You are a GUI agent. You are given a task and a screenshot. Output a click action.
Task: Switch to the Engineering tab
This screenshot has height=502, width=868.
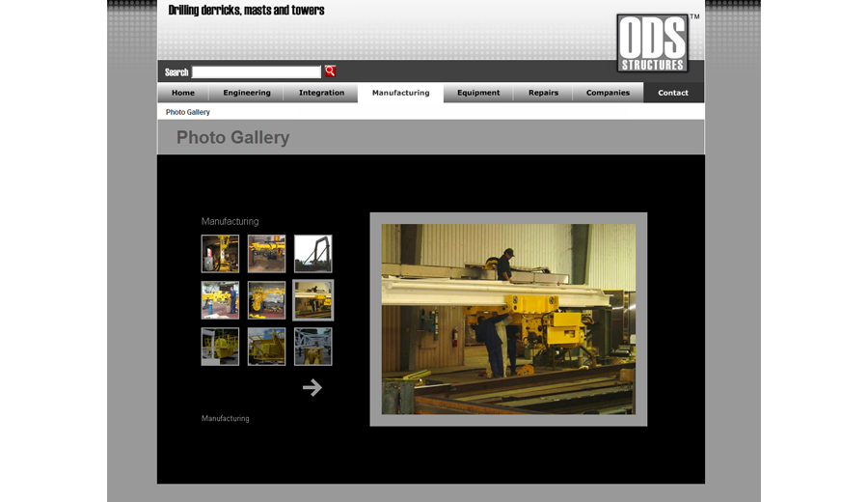click(x=247, y=93)
